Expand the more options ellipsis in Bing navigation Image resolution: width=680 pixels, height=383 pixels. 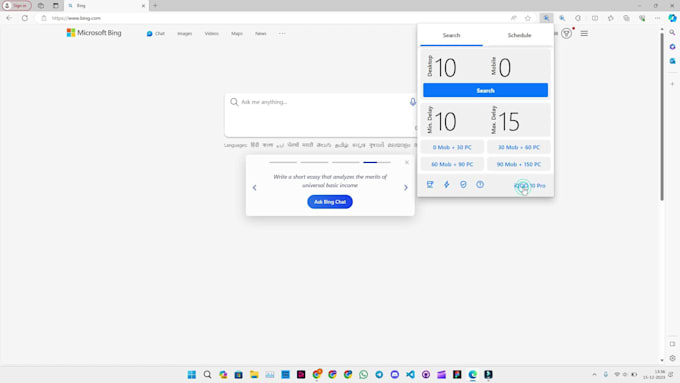tap(282, 33)
